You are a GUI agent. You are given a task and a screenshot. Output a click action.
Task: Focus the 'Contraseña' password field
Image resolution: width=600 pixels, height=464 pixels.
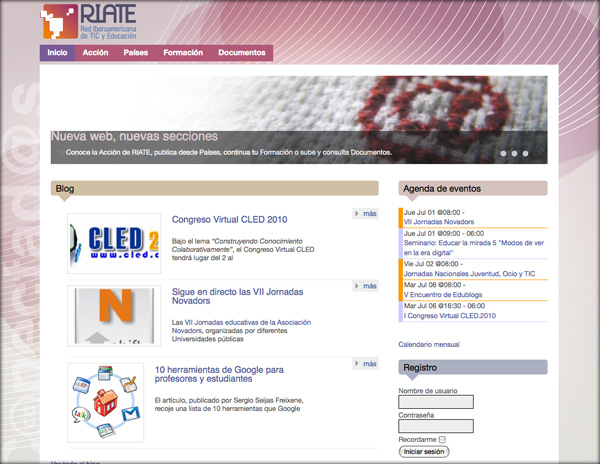436,426
